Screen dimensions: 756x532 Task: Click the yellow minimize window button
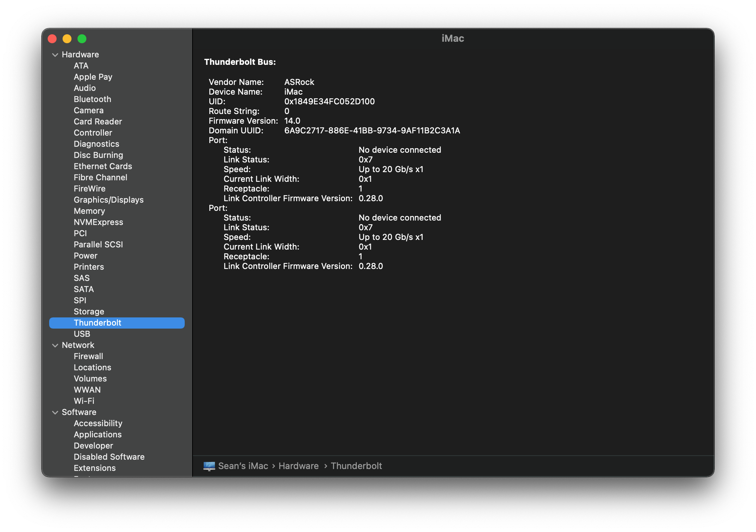click(x=67, y=39)
